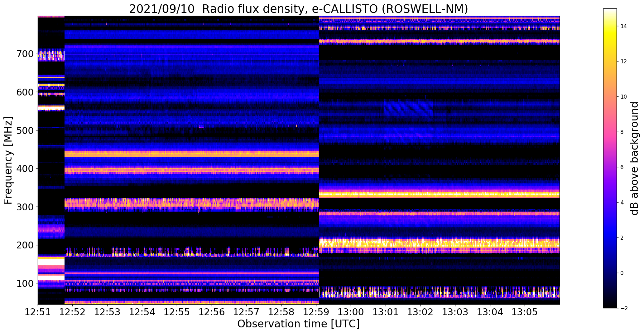
Task: Click the colorbar tick label 0
Action: coord(622,273)
